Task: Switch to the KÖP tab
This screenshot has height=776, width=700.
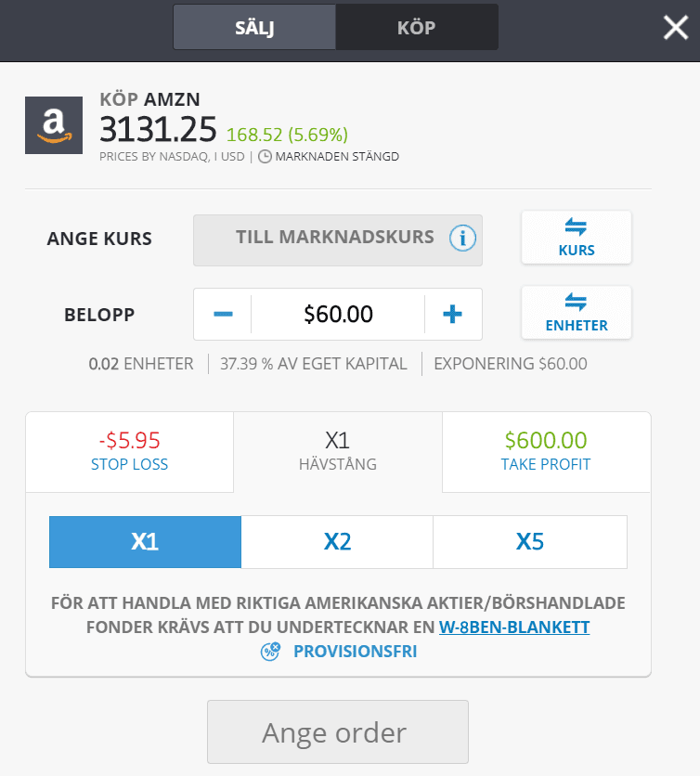Action: [x=416, y=27]
